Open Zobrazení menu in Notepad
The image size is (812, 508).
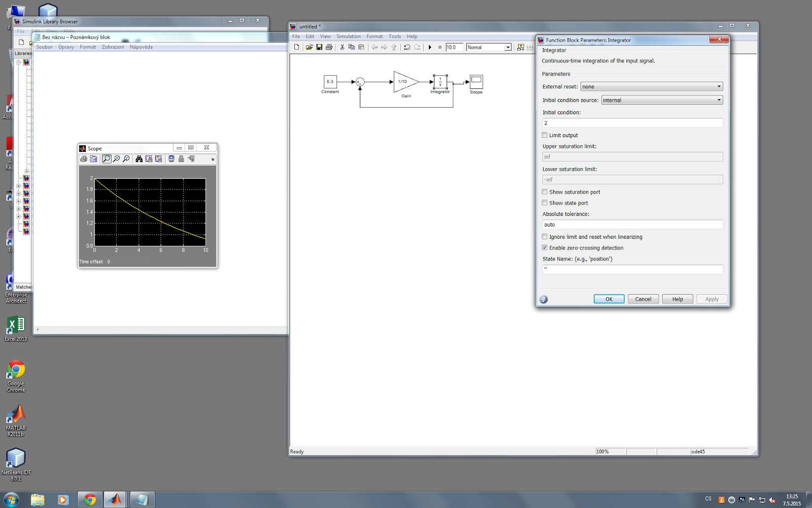click(x=113, y=47)
